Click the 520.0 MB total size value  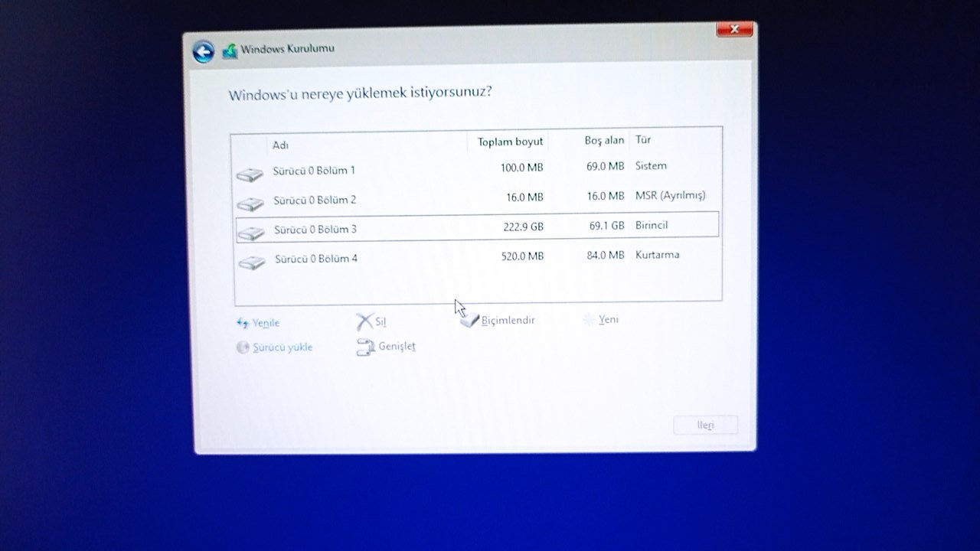(x=522, y=256)
